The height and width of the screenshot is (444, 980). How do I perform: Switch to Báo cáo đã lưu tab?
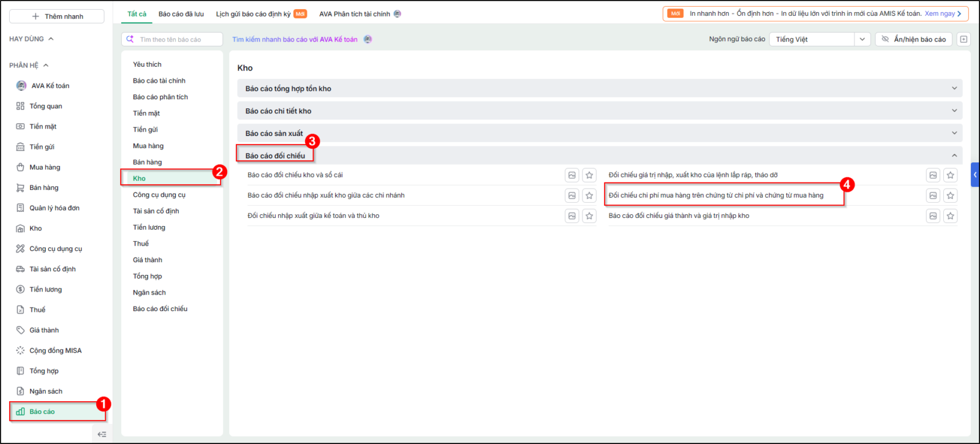[181, 13]
